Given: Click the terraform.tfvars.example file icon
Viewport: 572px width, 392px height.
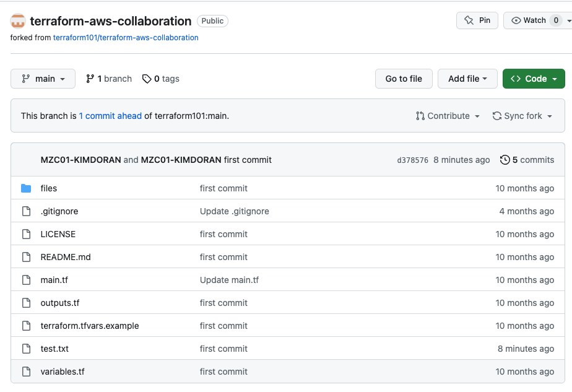Looking at the screenshot, I should [x=26, y=326].
